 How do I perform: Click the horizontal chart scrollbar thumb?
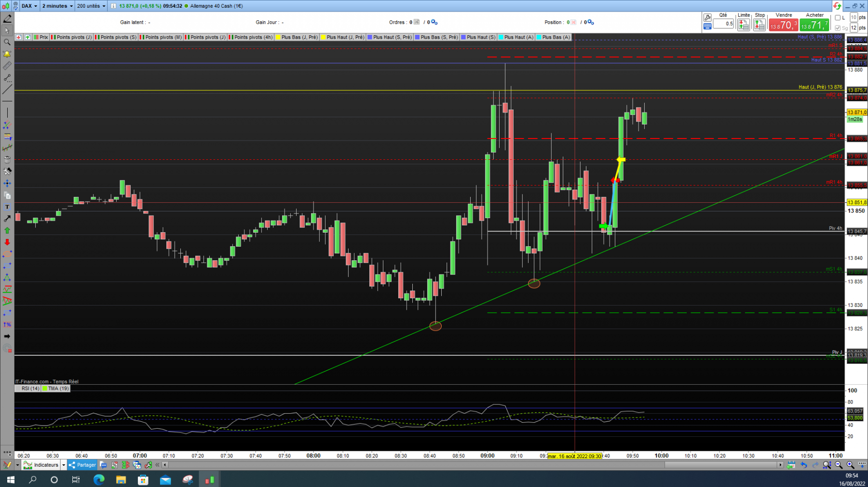721,465
